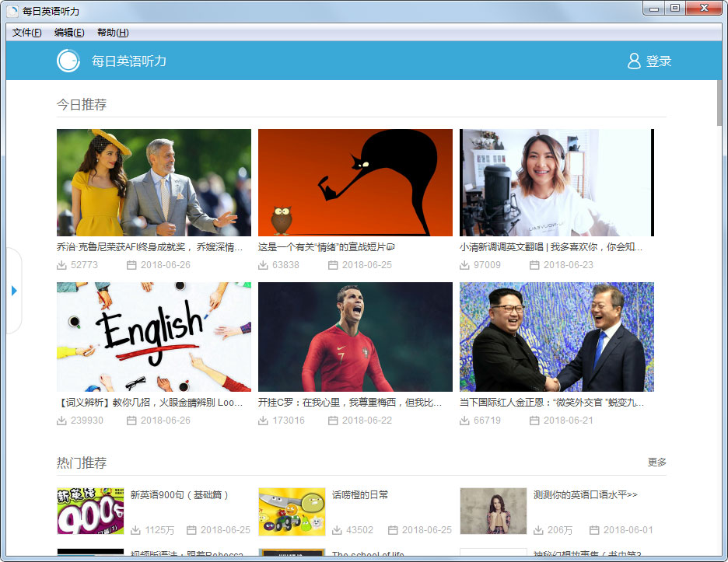Open 新英语900句（基础篇）title
Screen dimensions: 728x562
click(179, 495)
